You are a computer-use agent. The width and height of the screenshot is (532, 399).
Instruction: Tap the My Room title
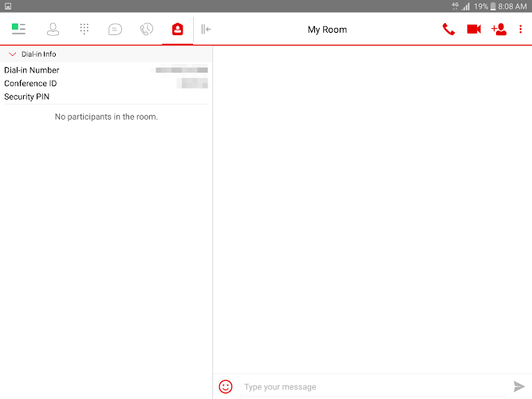[327, 30]
